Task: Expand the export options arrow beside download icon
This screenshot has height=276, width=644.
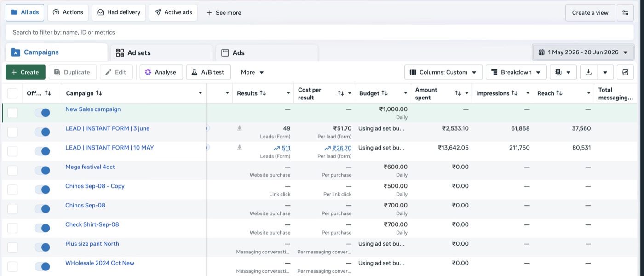Action: [605, 72]
